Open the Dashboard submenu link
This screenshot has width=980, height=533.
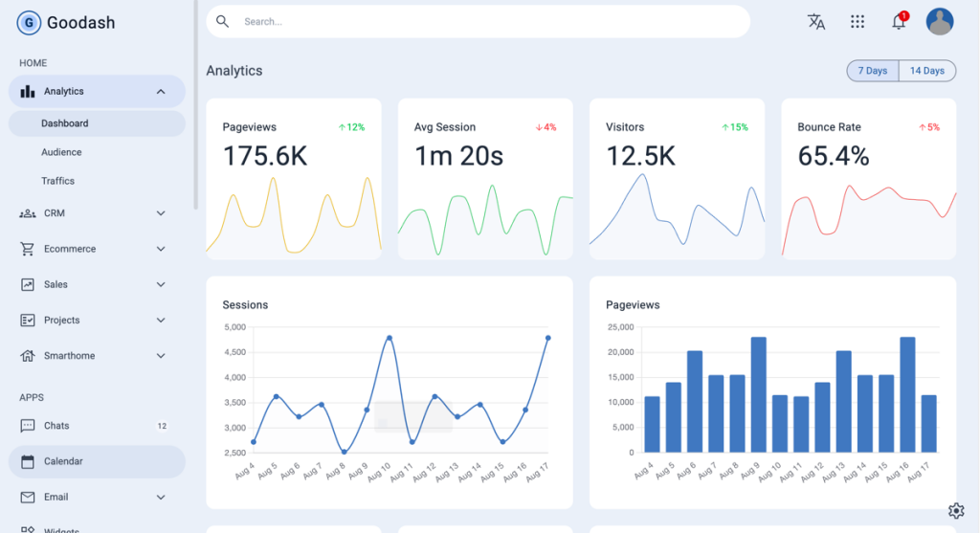click(x=65, y=123)
